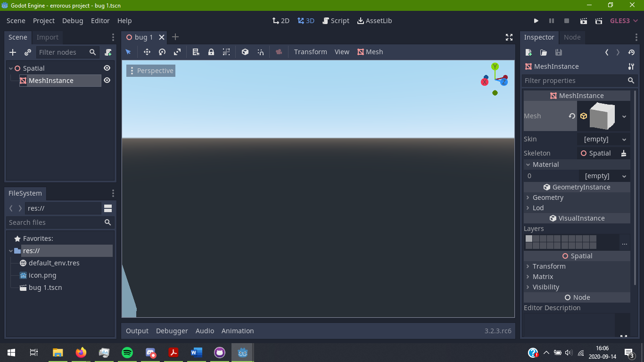Screen dimensions: 644x362
Task: Switch to the Script workspace tab
Action: [336, 21]
